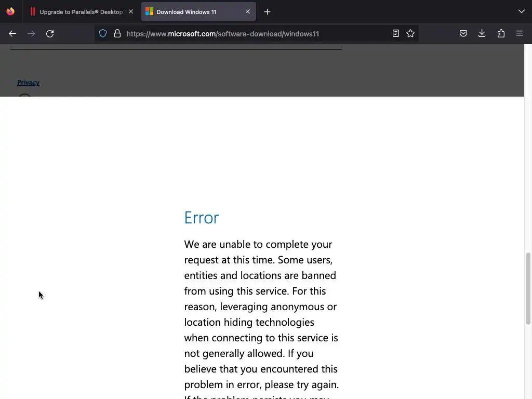Open the Privacy link
532x399 pixels.
[28, 83]
